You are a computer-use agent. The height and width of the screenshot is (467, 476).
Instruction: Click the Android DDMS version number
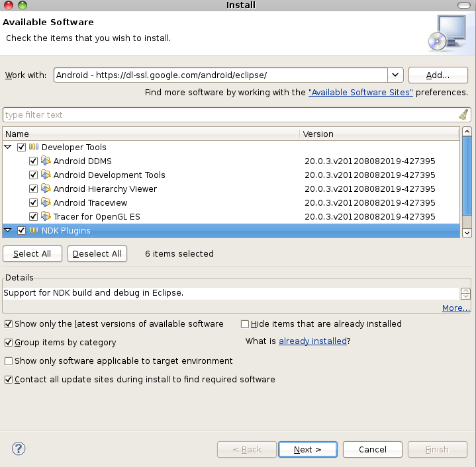370,161
